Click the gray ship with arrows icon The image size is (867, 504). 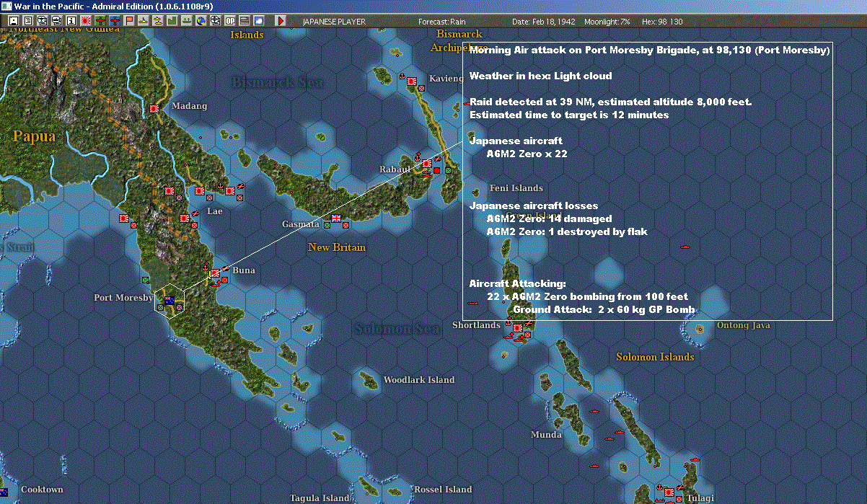[x=187, y=22]
